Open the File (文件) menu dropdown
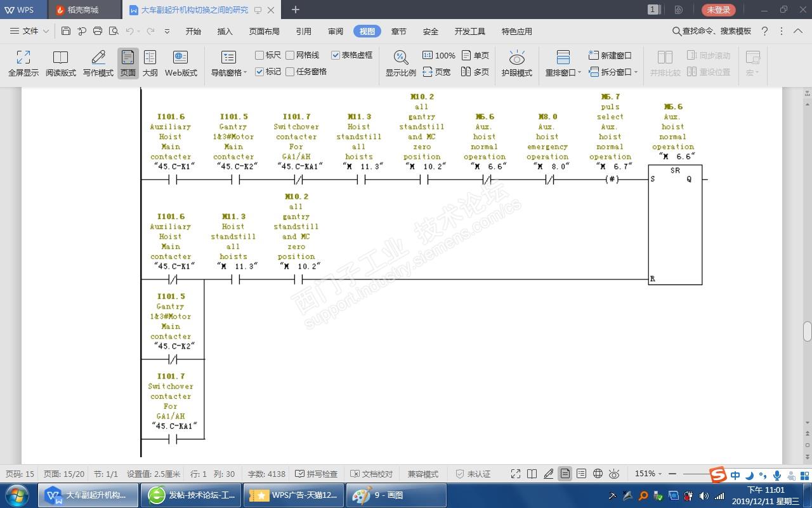 [x=29, y=31]
